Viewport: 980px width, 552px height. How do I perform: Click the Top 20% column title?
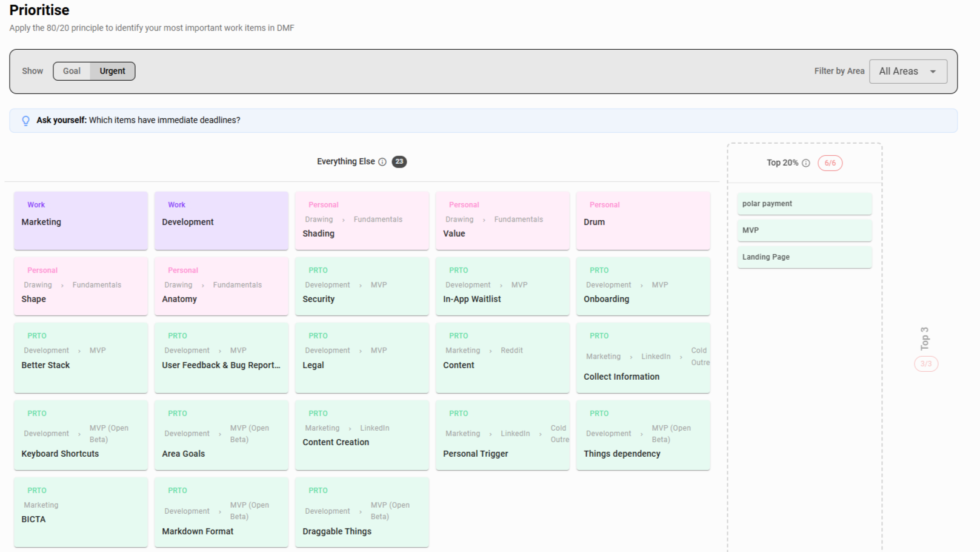tap(782, 163)
